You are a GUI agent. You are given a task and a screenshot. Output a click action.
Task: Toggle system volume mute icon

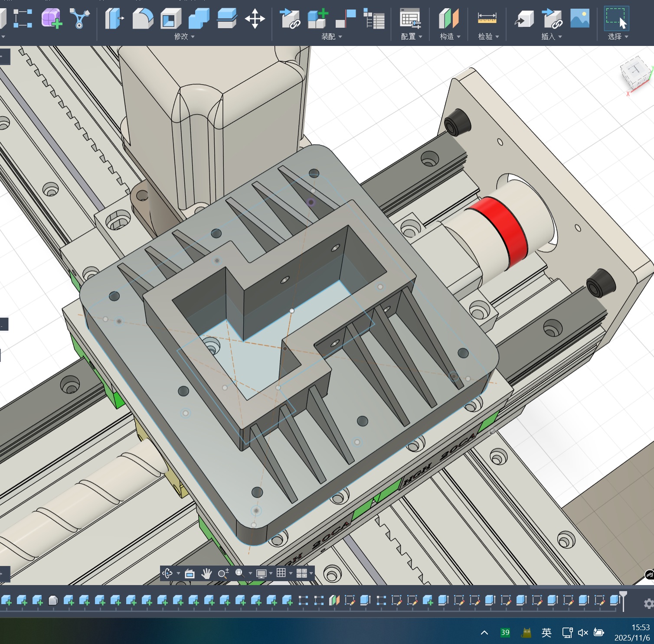(583, 633)
